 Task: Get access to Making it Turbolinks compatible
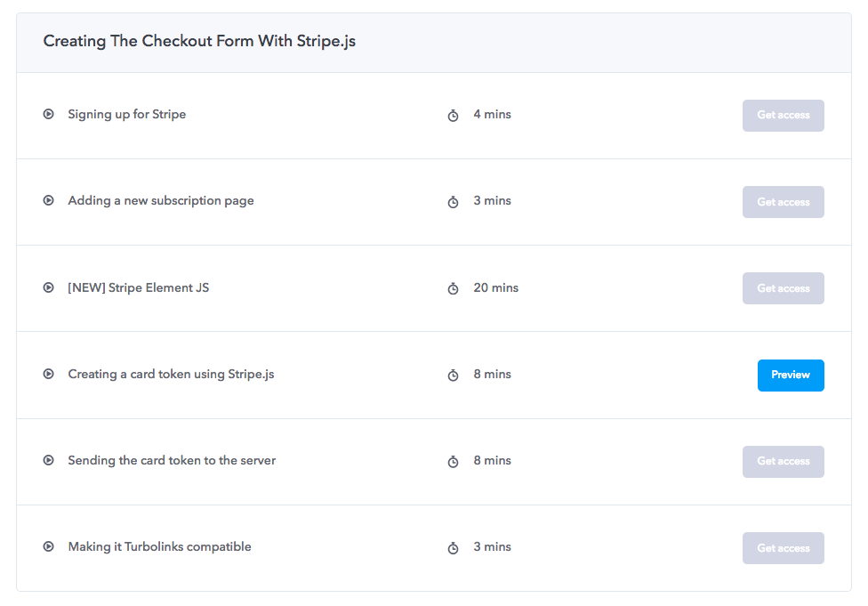[x=784, y=548]
